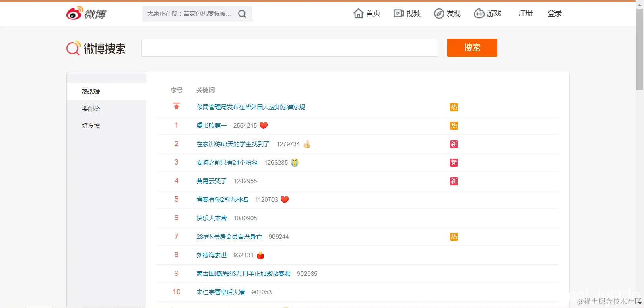Click rank number 10
This screenshot has height=308, width=644.
(176, 292)
